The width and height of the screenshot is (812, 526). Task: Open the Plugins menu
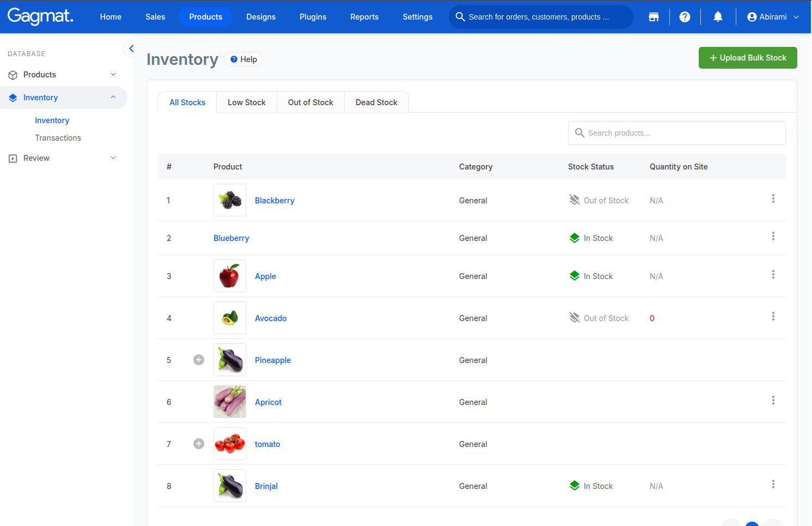(313, 17)
